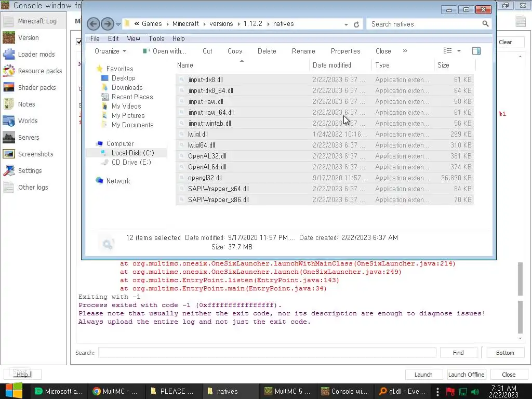The height and width of the screenshot is (399, 532).
Task: Click Delete in explorer toolbar
Action: (x=267, y=51)
